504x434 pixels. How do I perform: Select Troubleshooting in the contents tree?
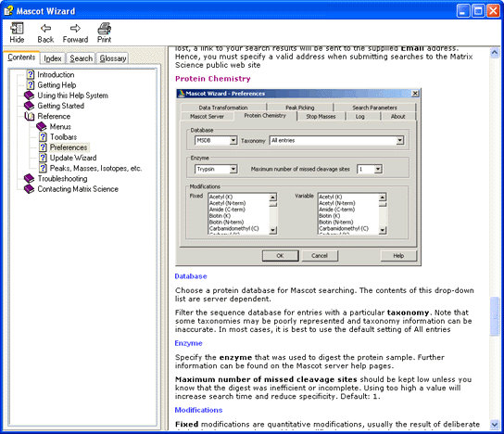tap(62, 179)
